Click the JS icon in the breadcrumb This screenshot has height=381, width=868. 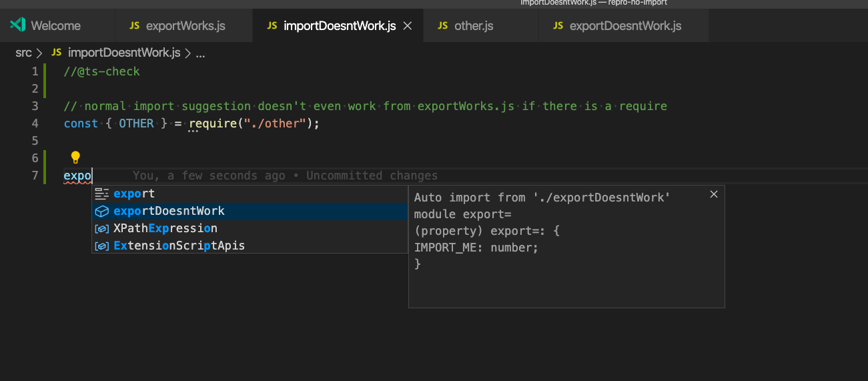[x=57, y=53]
